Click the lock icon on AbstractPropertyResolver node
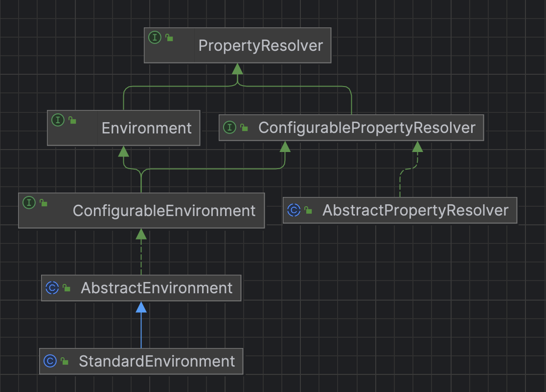Image resolution: width=546 pixels, height=392 pixels. 308,211
